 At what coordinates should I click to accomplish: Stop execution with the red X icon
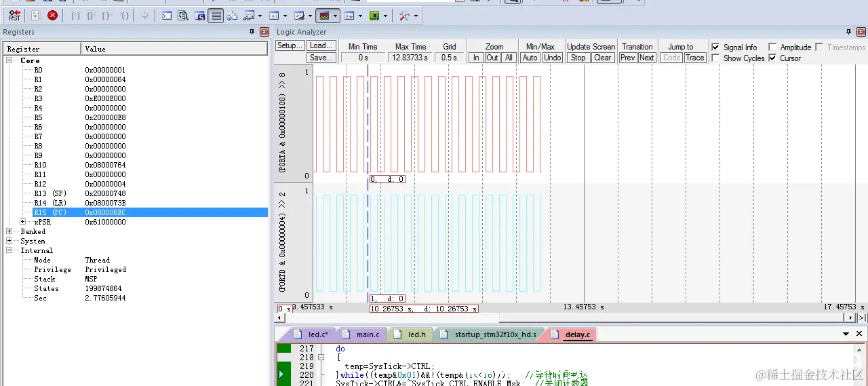coord(52,16)
